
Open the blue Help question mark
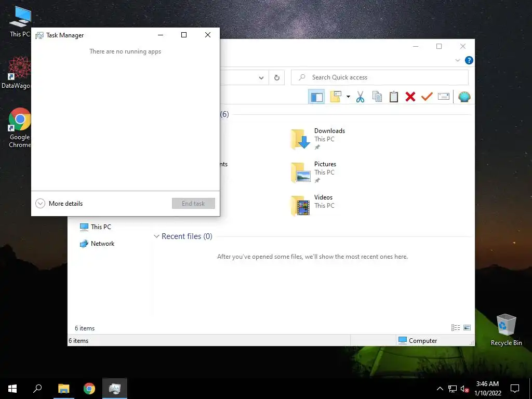tap(469, 60)
